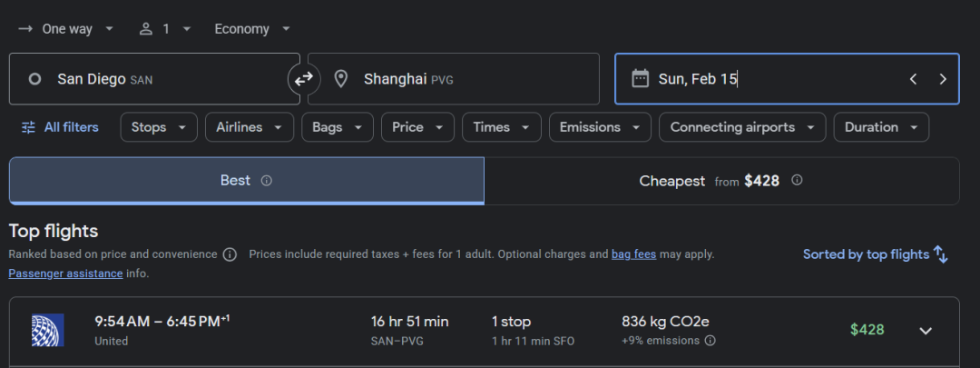The width and height of the screenshot is (980, 368).
Task: Go to previous departure date
Action: coord(913,79)
